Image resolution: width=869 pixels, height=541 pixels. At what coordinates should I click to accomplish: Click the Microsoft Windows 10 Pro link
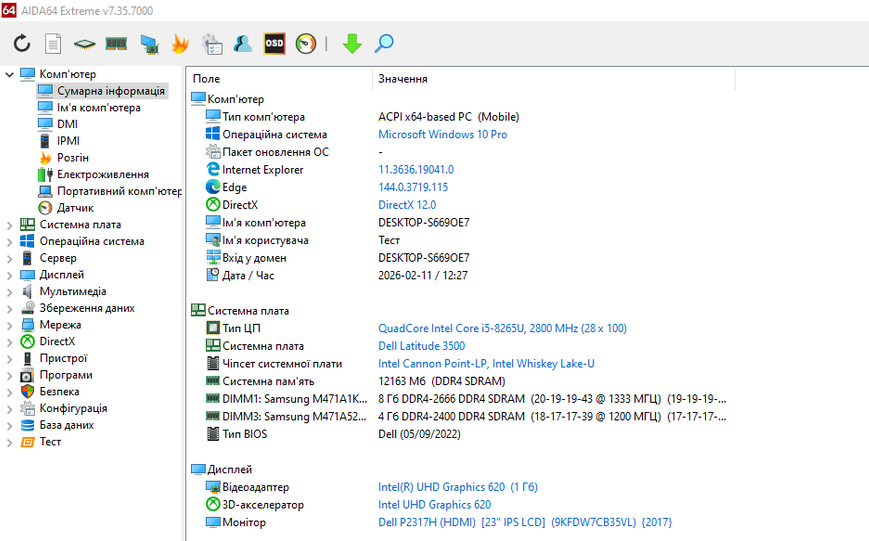(x=442, y=134)
